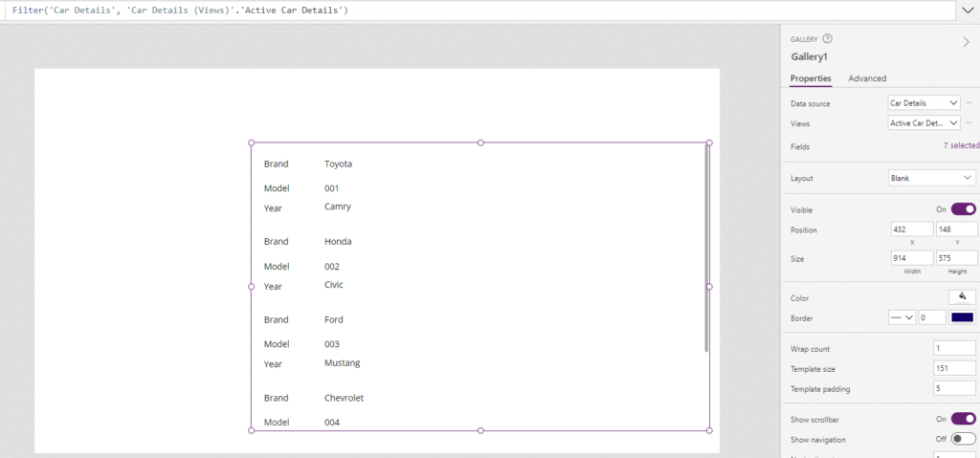
Task: Expand the formula bar chevron
Action: pyautogui.click(x=969, y=10)
